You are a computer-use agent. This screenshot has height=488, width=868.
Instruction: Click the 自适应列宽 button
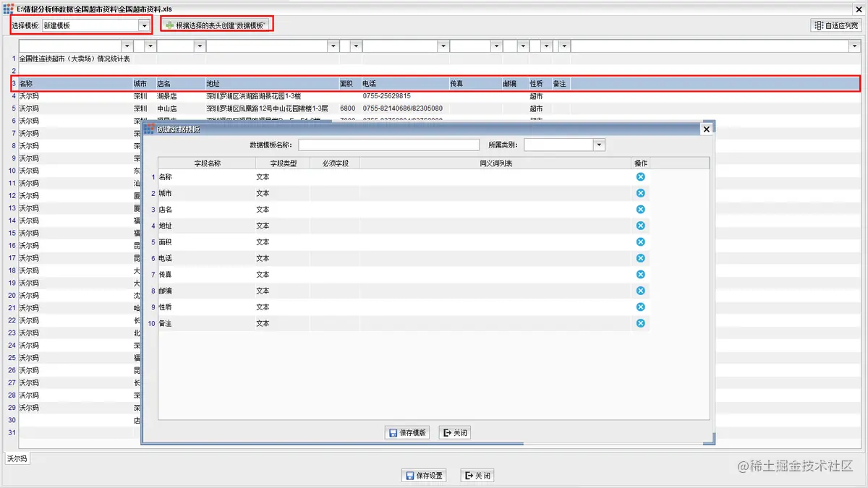coord(836,25)
